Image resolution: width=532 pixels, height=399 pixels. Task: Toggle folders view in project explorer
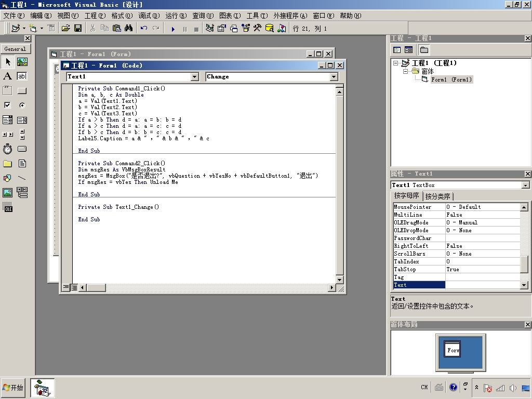(424, 50)
